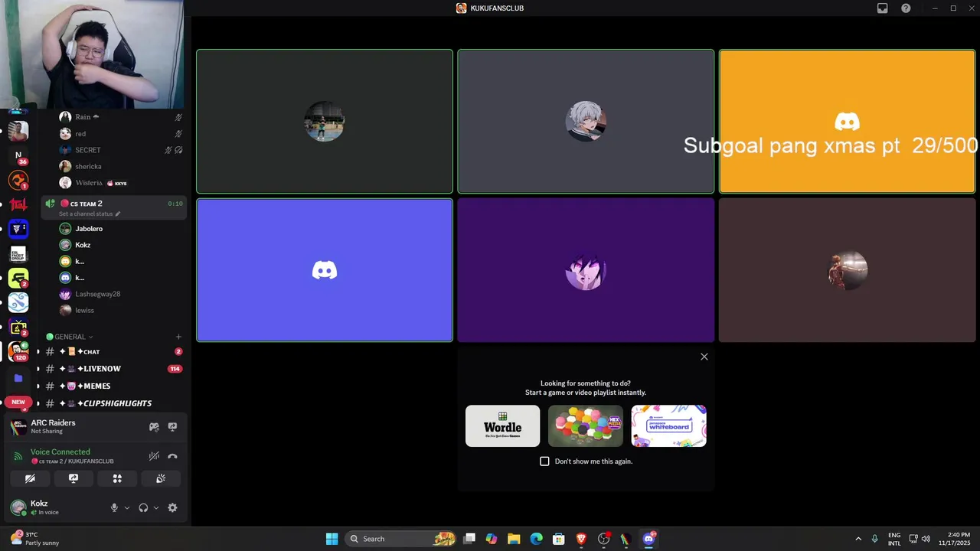Open the Windows Start menu
The height and width of the screenshot is (551, 980).
332,539
